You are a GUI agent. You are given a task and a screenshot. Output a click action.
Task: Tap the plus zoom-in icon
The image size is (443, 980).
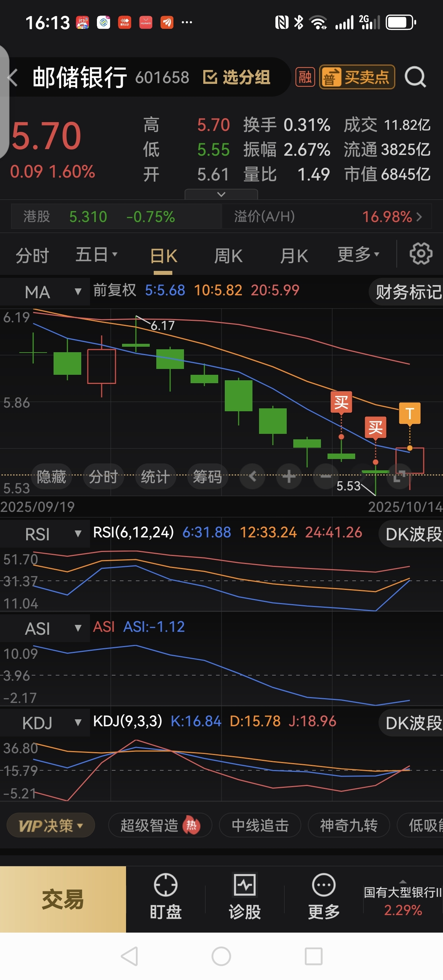(x=289, y=476)
